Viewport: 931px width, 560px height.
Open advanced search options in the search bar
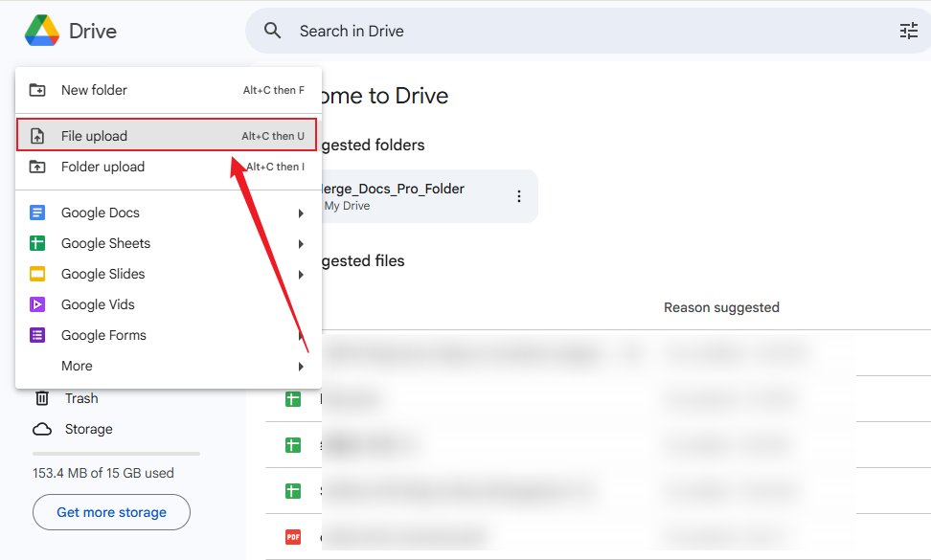pyautogui.click(x=908, y=31)
